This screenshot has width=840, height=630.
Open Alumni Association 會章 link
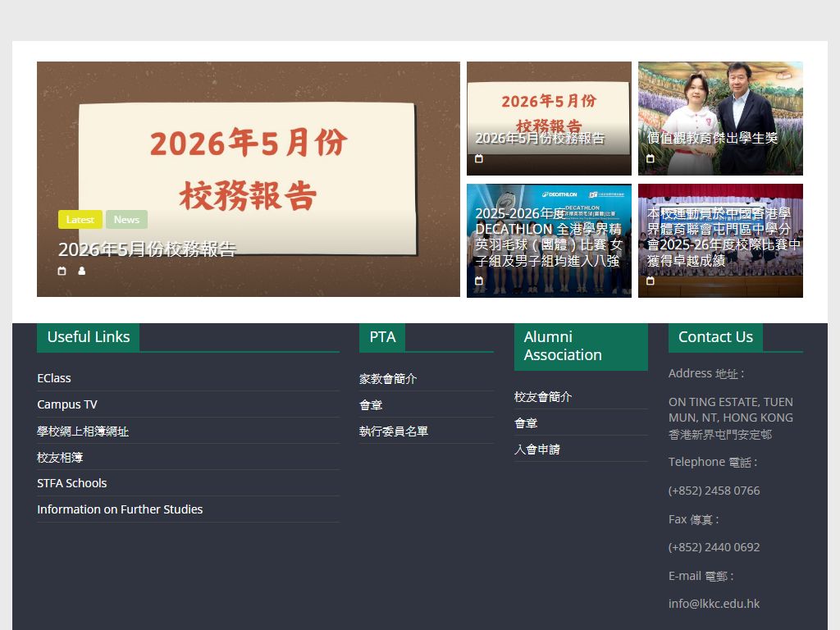point(526,423)
